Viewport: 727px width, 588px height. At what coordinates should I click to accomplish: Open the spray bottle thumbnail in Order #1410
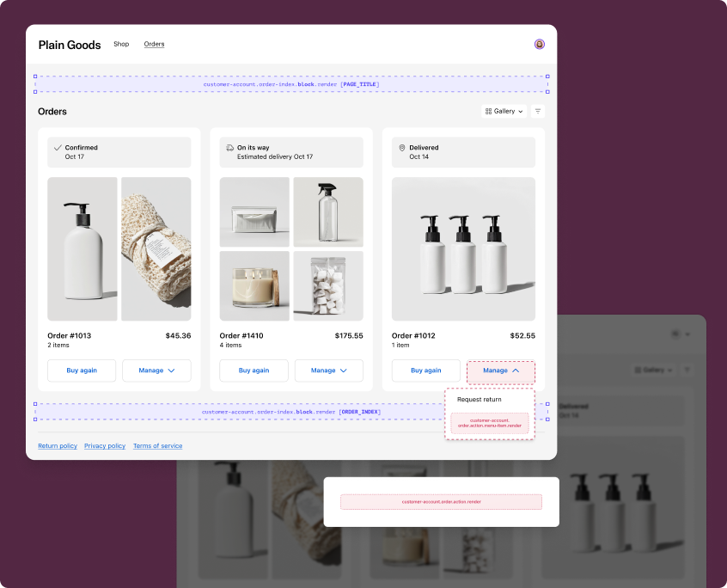(328, 212)
